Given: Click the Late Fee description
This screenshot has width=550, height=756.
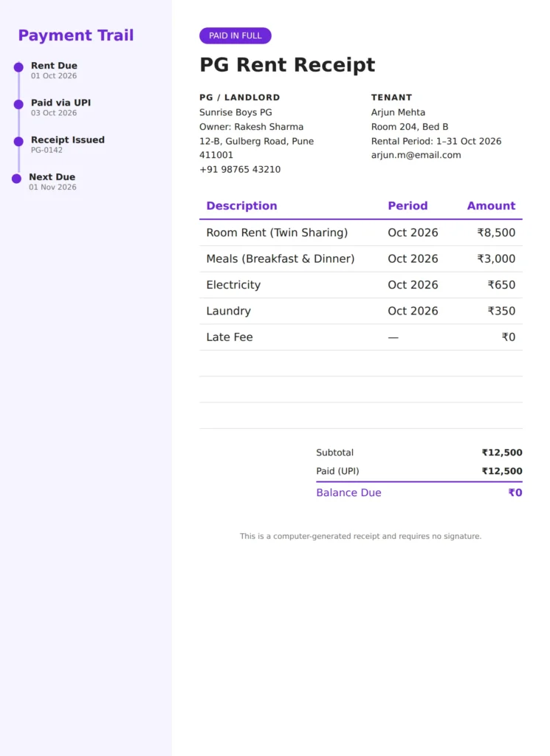Looking at the screenshot, I should tap(230, 337).
